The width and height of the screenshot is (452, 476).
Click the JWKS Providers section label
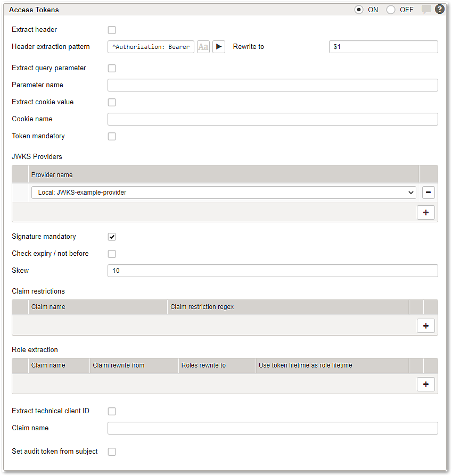click(37, 157)
